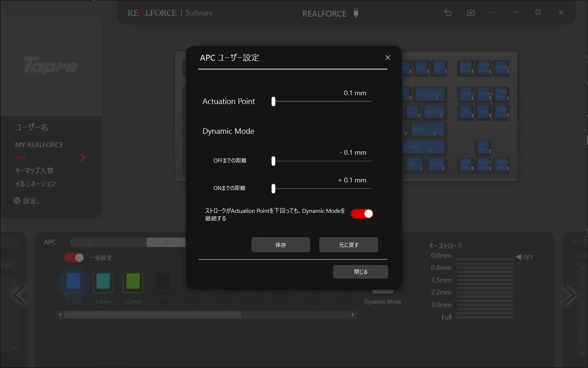Maximize the REALFORCE Software window

tap(538, 12)
